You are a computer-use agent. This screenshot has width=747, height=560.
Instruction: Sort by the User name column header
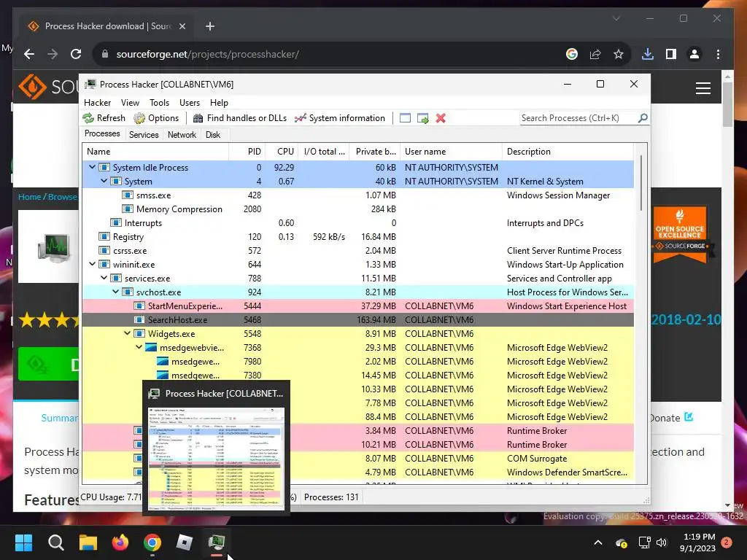(451, 152)
